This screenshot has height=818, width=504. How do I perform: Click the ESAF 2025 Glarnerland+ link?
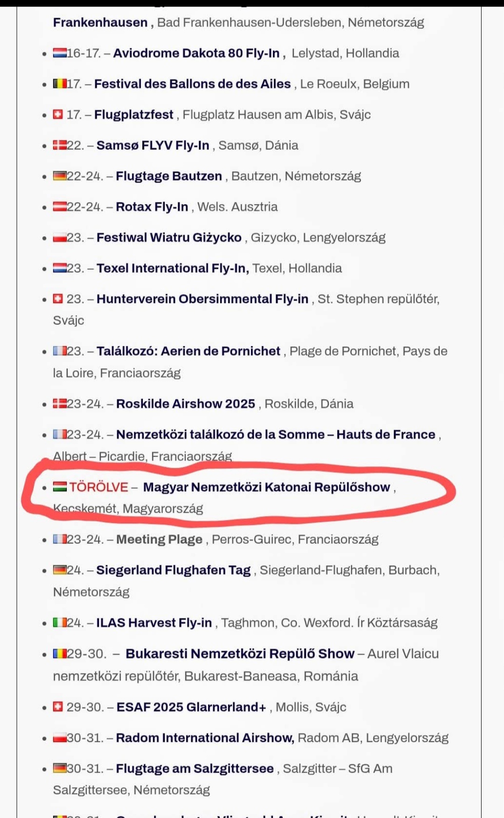(x=191, y=707)
